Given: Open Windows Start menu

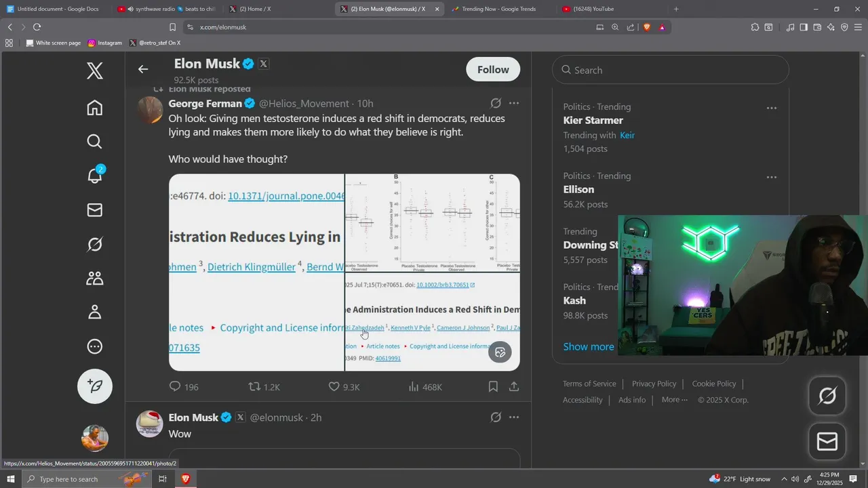Looking at the screenshot, I should (10, 479).
